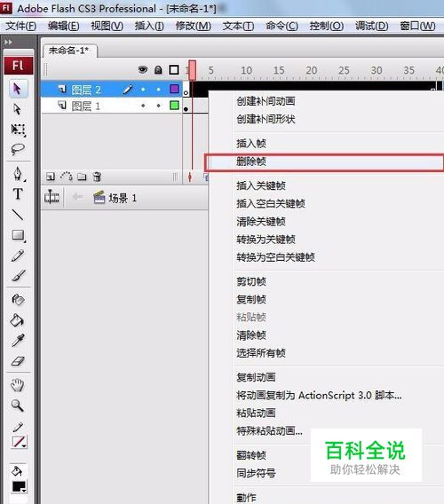Choose 插入关键帧 from context menu
Screen dimensions: 444x504
click(261, 185)
